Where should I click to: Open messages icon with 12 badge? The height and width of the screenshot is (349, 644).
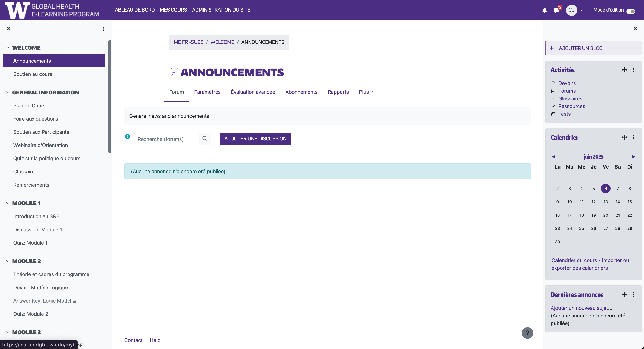pos(556,10)
